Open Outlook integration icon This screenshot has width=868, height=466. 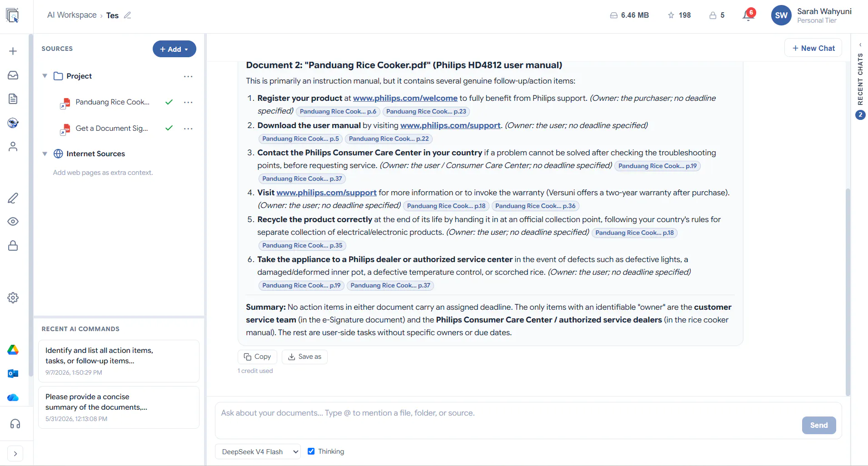pyautogui.click(x=13, y=374)
